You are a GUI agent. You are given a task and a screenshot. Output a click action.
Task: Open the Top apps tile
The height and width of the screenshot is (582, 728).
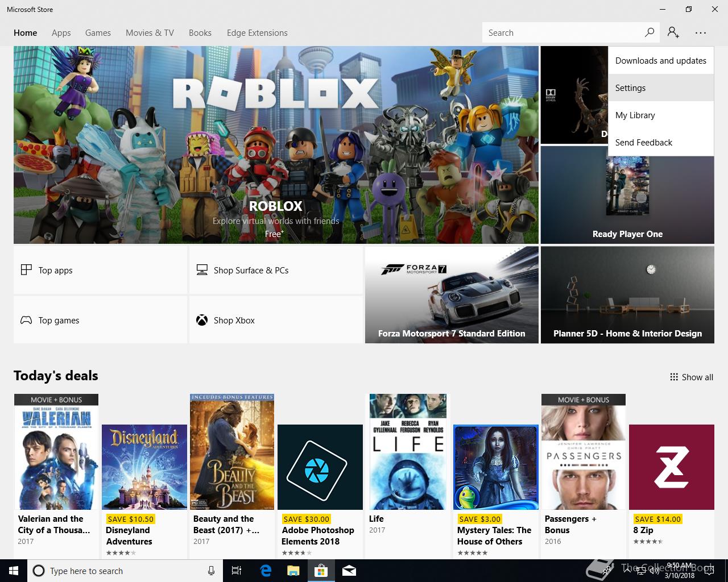point(100,270)
